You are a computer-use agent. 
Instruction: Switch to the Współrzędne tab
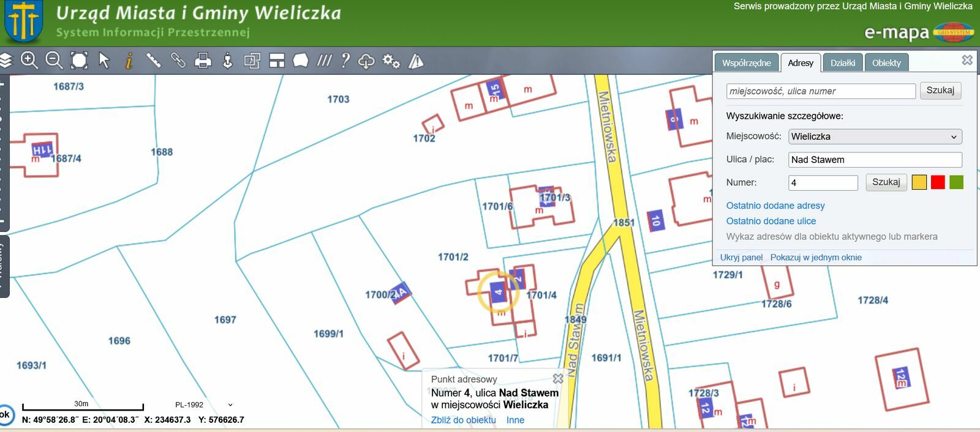(746, 63)
